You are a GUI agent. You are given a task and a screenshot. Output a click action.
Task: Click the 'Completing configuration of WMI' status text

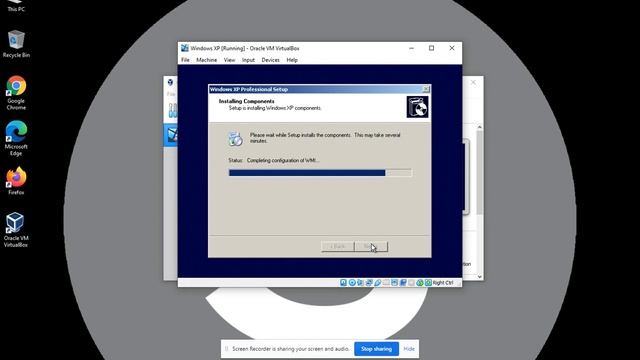[x=283, y=160]
